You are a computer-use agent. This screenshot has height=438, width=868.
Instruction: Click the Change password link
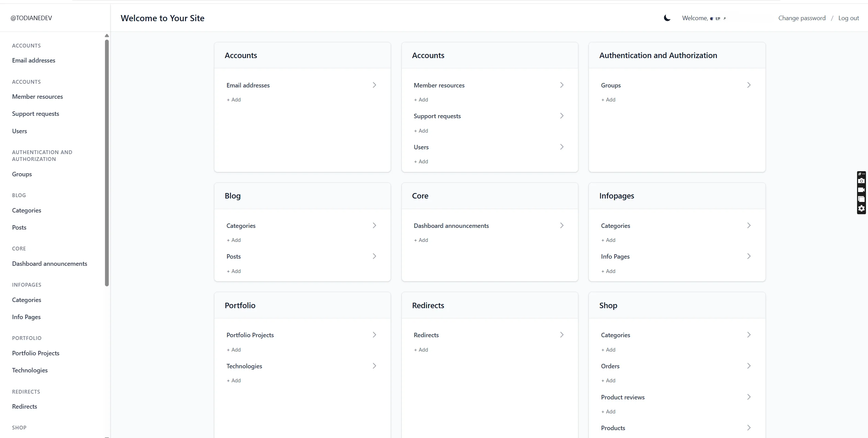tap(802, 18)
